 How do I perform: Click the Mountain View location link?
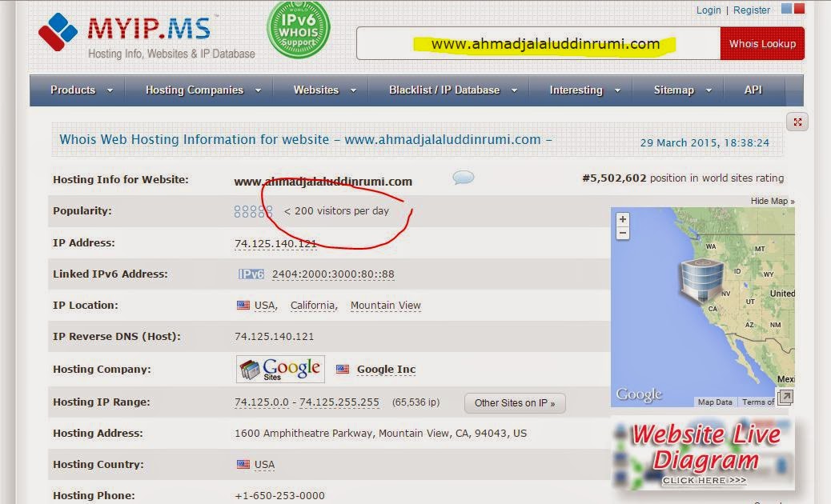pos(385,306)
